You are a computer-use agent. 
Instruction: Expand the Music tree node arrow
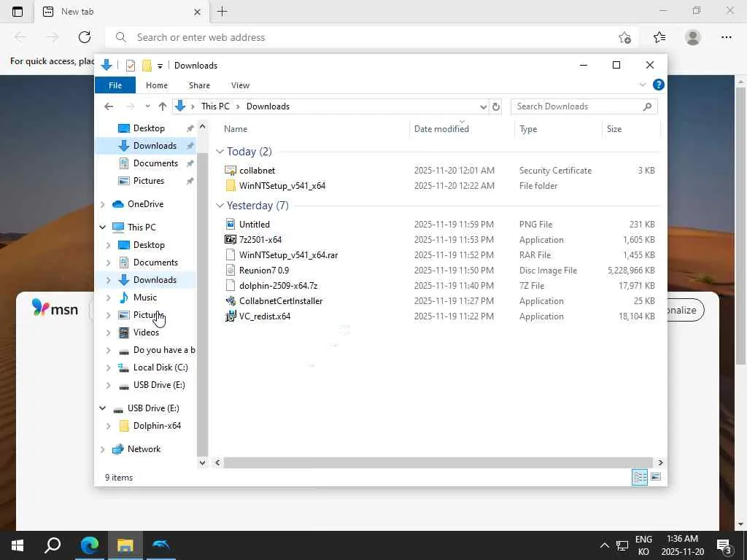(109, 297)
